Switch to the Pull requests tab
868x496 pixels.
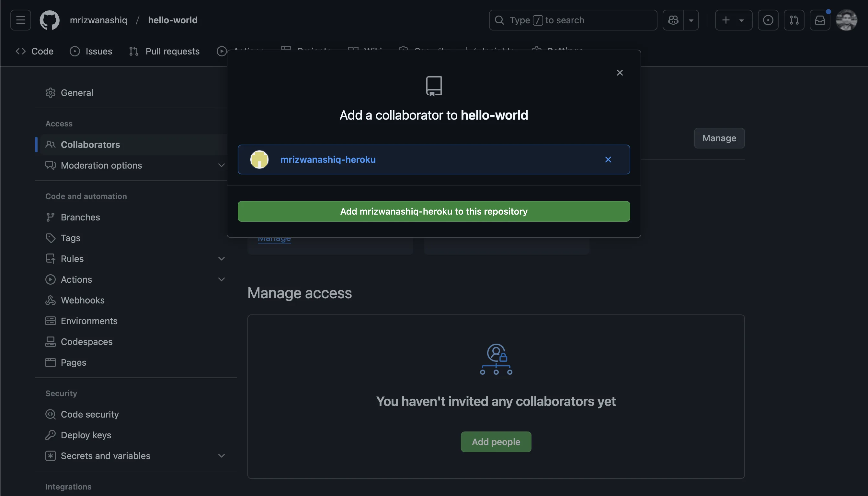164,51
